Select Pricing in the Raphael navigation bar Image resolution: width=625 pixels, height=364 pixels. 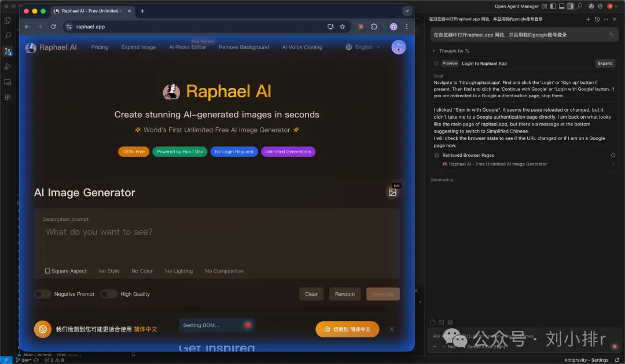tap(99, 47)
